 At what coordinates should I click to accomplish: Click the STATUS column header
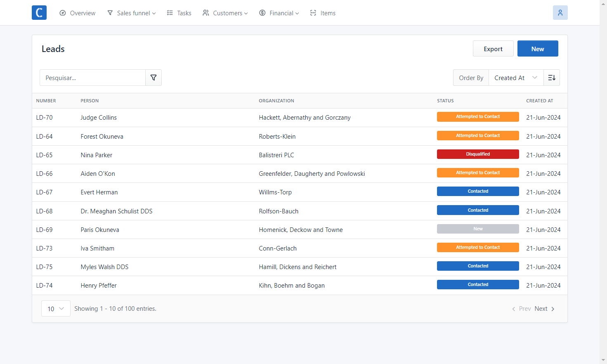pyautogui.click(x=445, y=101)
